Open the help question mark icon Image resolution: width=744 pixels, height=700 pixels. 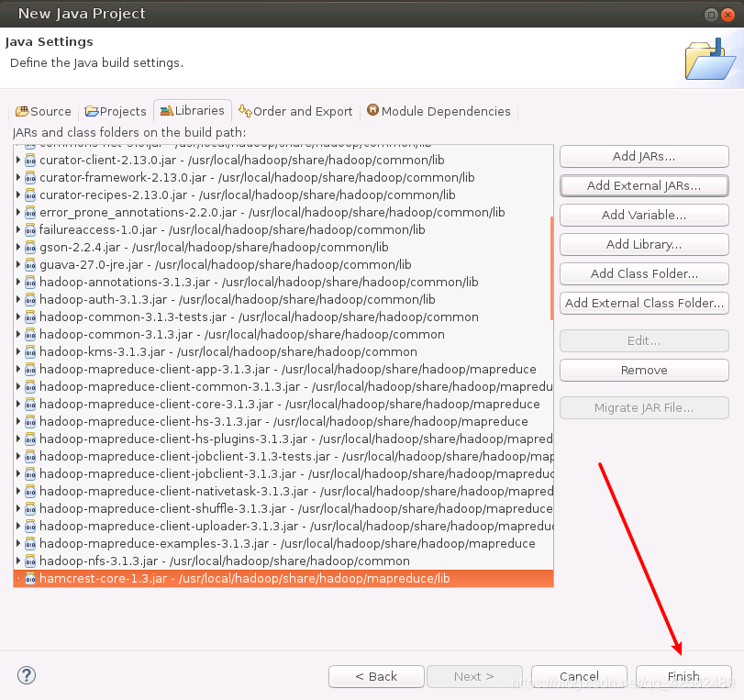coord(27,675)
